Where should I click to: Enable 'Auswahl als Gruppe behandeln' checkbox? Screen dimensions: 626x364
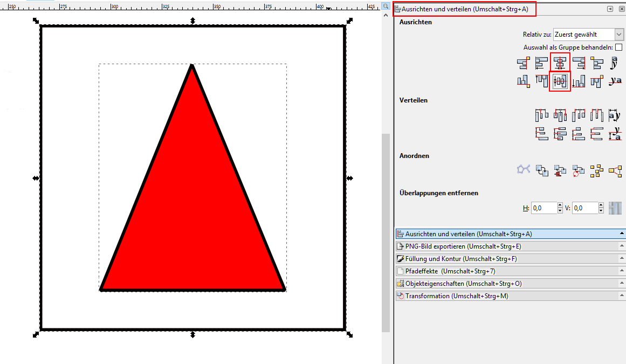tap(619, 47)
